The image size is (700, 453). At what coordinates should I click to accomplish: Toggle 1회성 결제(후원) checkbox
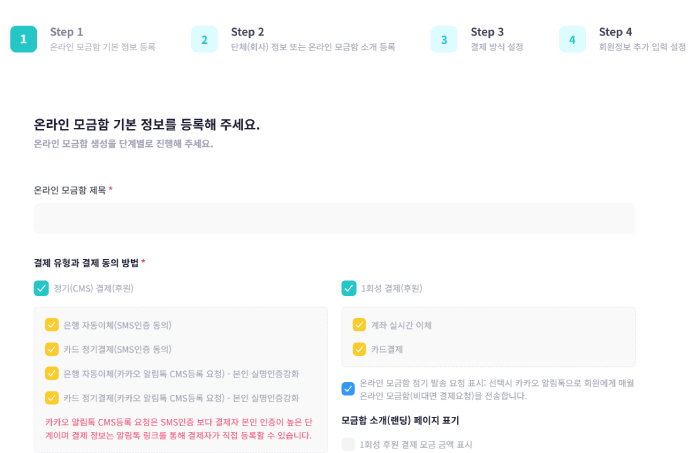[349, 288]
